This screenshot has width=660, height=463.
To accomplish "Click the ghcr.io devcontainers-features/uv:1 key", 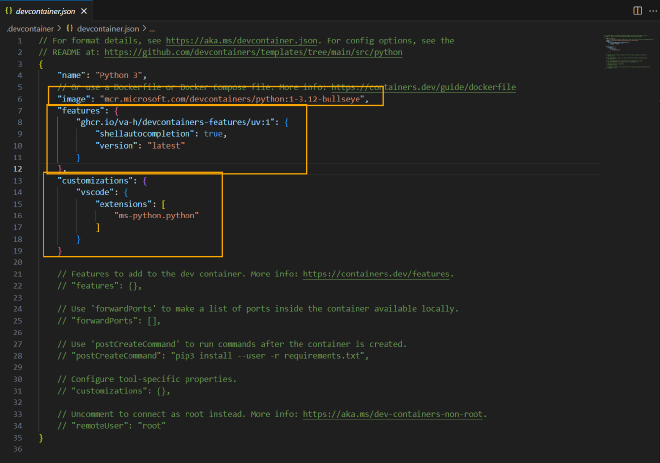I will pos(176,122).
